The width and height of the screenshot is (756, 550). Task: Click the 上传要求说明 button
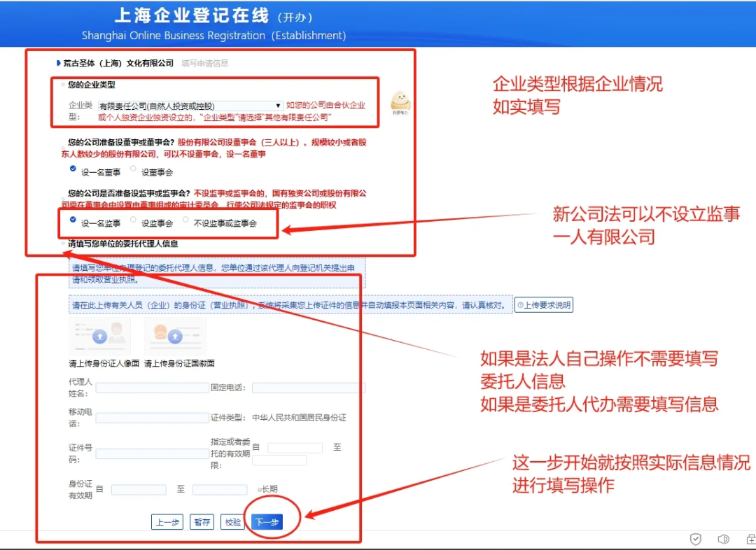pos(544,305)
